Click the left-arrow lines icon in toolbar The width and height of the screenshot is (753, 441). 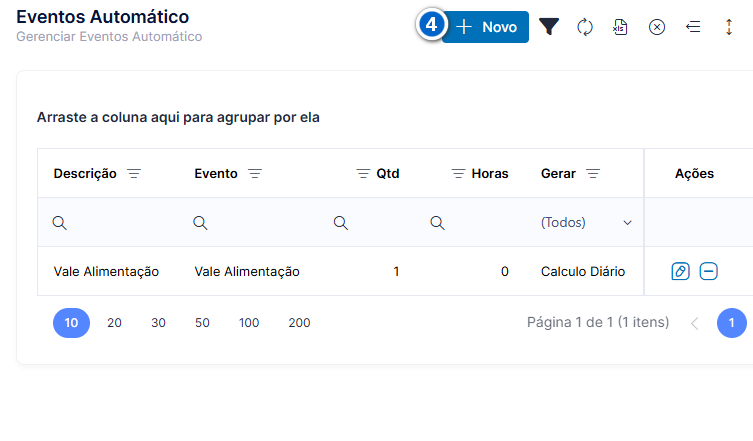(692, 27)
